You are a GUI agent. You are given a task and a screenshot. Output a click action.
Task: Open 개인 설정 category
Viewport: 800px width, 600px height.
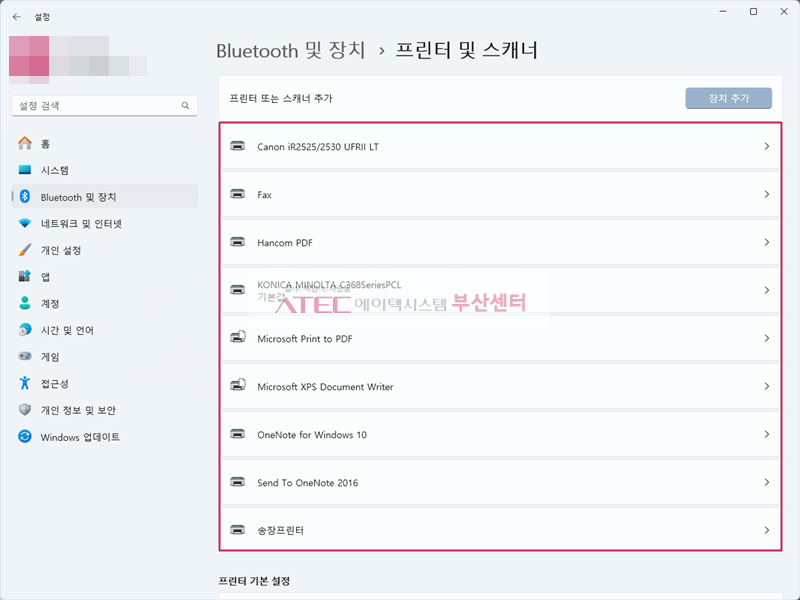pos(105,250)
